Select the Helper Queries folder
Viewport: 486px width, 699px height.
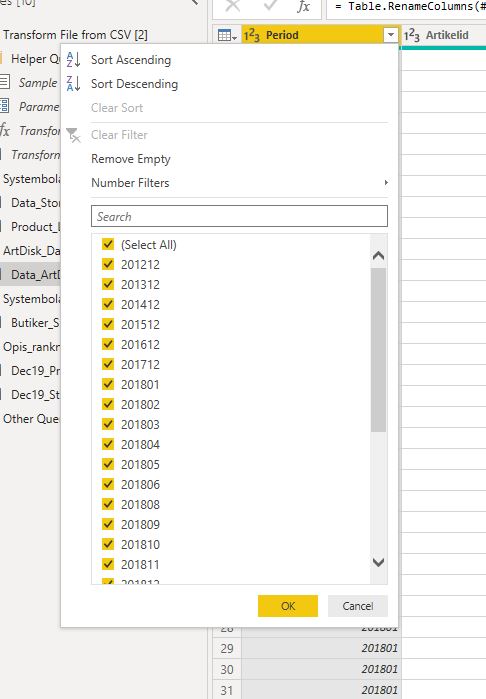[35, 58]
